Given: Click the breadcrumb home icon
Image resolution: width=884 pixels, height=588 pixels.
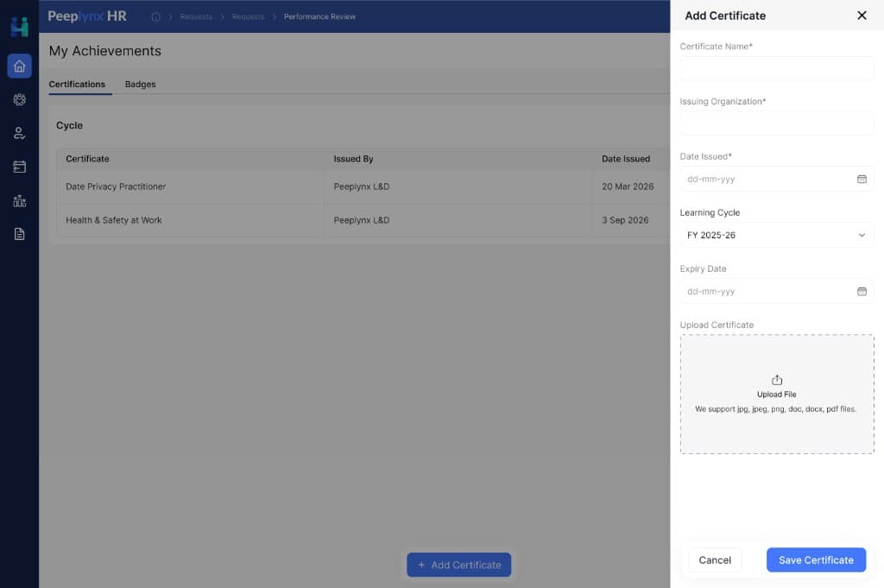Looking at the screenshot, I should (156, 17).
